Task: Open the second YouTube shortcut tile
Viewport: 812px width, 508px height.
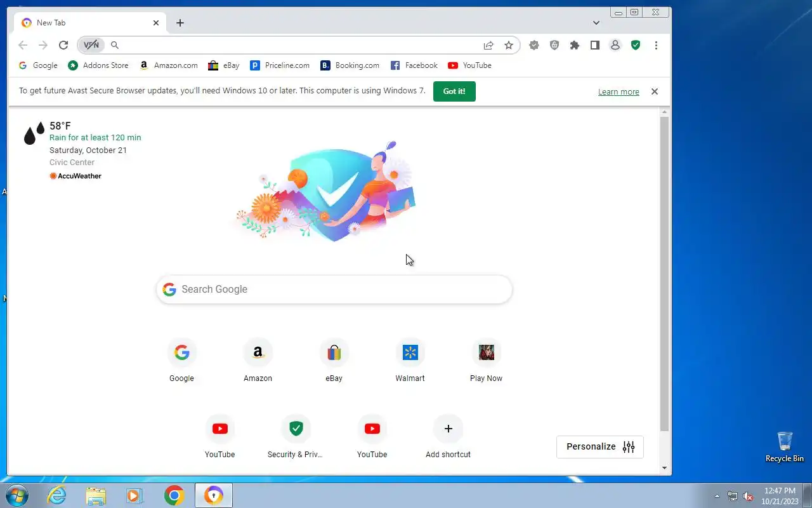Action: point(372,437)
